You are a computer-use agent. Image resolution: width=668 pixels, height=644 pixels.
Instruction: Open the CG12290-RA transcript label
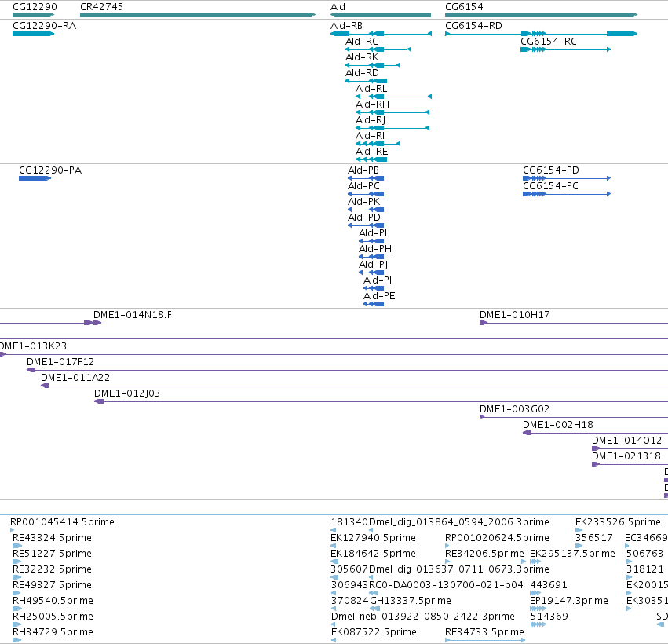click(x=44, y=26)
